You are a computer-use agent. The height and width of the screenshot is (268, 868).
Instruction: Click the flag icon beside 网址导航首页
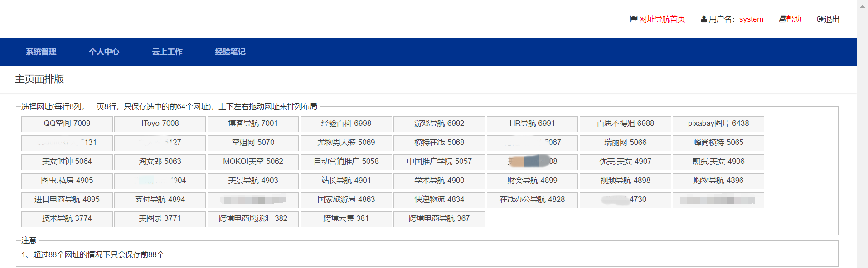tap(633, 19)
